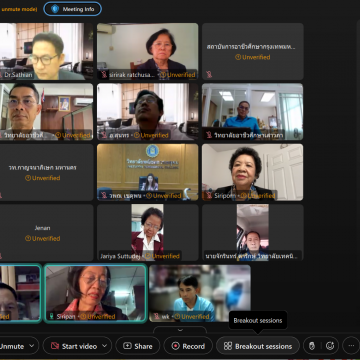360x360 pixels.
Task: Toggle Start video on
Action: (x=73, y=346)
